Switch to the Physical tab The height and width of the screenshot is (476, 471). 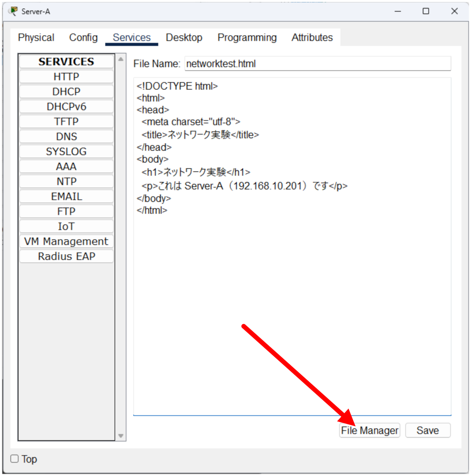pyautogui.click(x=36, y=38)
